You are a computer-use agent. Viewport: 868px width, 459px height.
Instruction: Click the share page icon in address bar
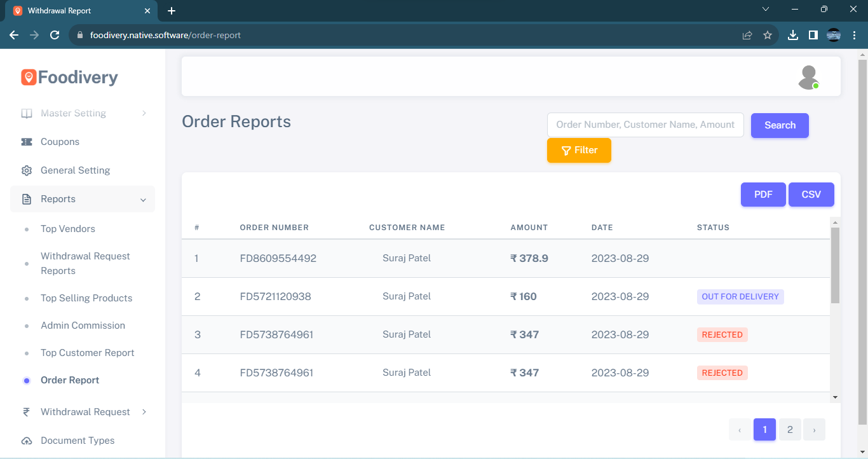coord(747,35)
